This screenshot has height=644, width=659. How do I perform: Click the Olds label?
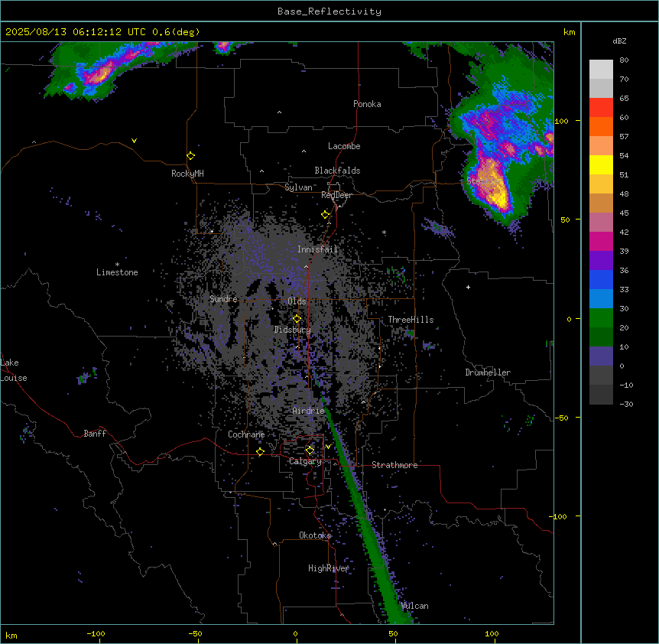pos(297,301)
